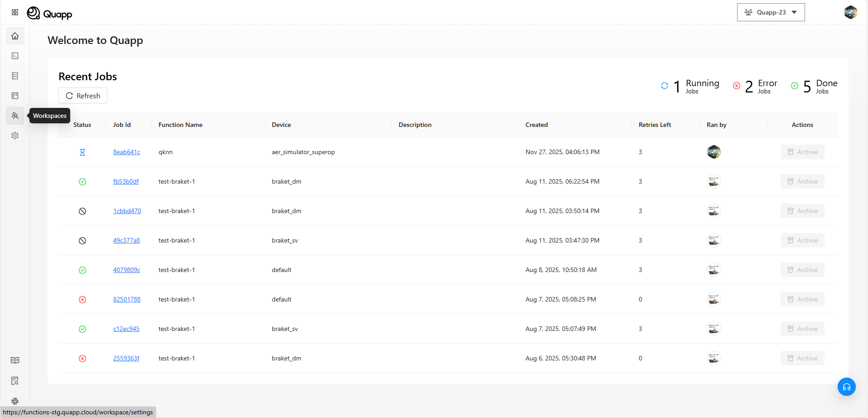
Task: Open the Workspaces sidebar icon
Action: (x=15, y=116)
